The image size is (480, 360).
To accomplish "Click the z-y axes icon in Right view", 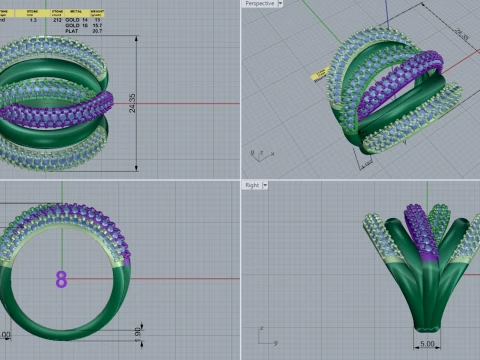I will [267, 336].
